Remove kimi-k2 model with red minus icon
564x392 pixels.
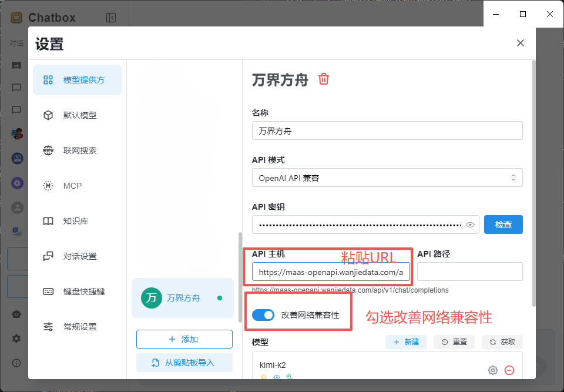pos(509,370)
